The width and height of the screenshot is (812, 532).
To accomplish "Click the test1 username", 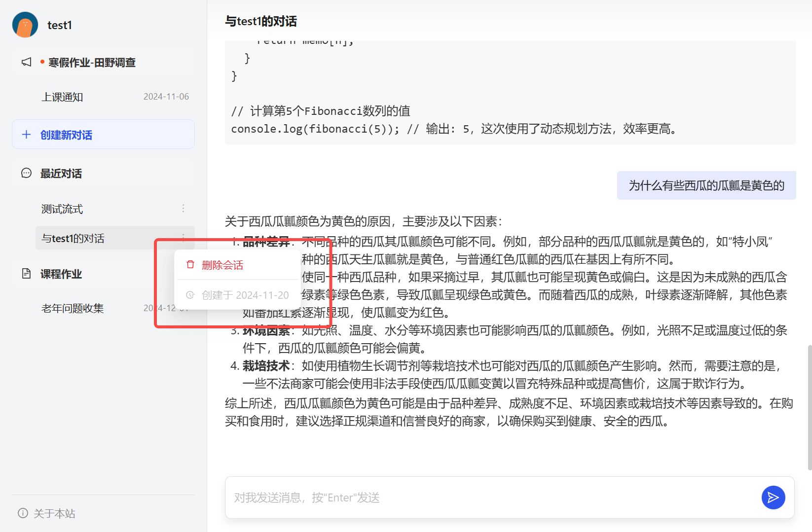I will tap(60, 25).
